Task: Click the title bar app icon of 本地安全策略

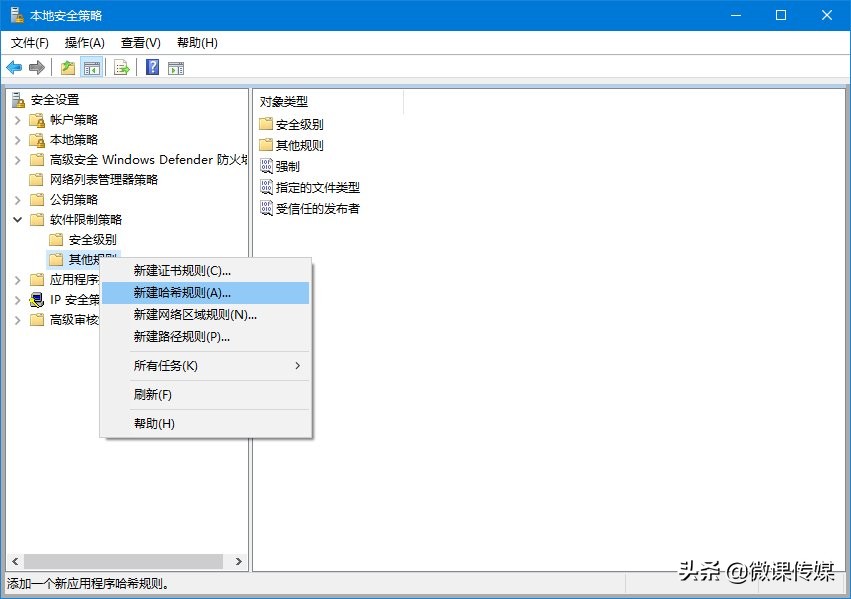Action: [17, 15]
